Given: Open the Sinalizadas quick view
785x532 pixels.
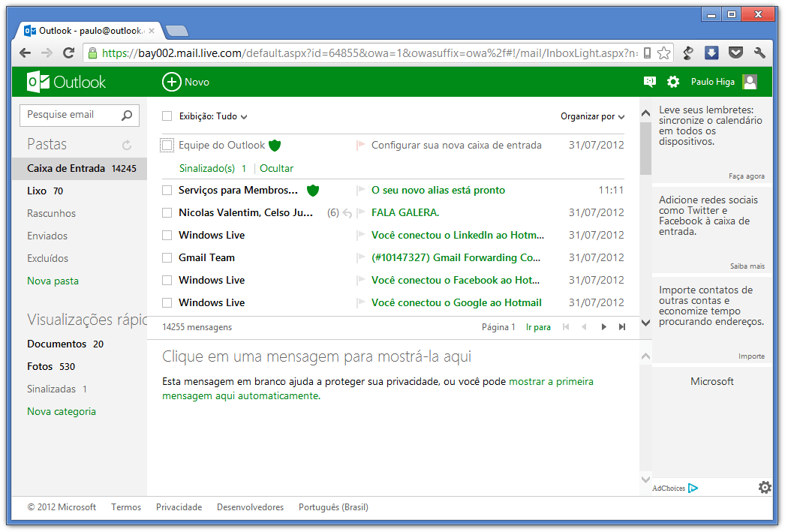Looking at the screenshot, I should click(x=56, y=389).
